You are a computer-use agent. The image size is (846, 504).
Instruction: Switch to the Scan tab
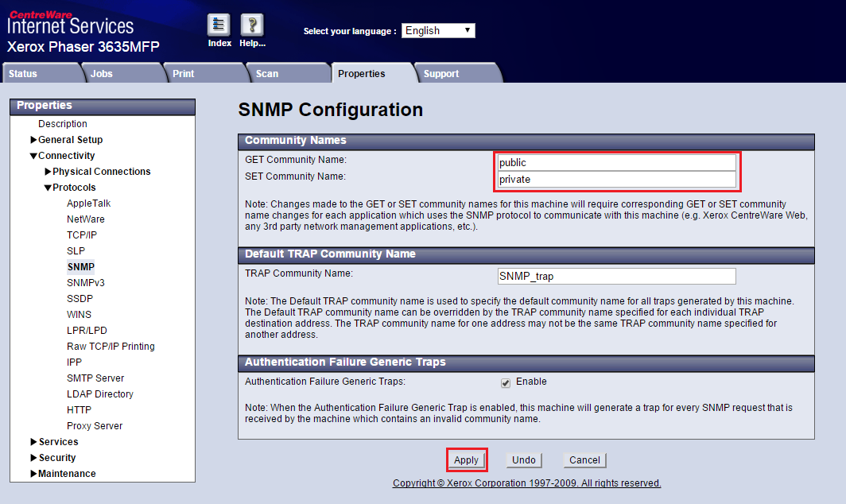click(x=267, y=74)
